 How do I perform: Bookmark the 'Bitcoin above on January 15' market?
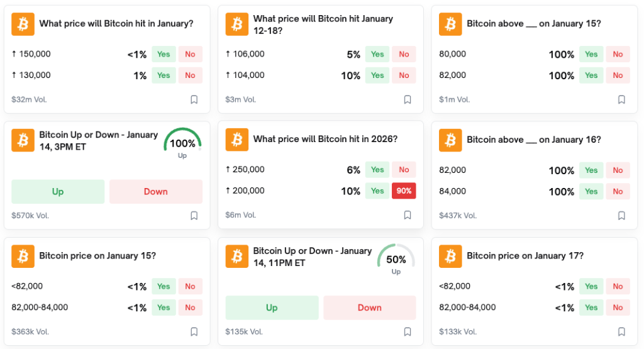pos(621,99)
